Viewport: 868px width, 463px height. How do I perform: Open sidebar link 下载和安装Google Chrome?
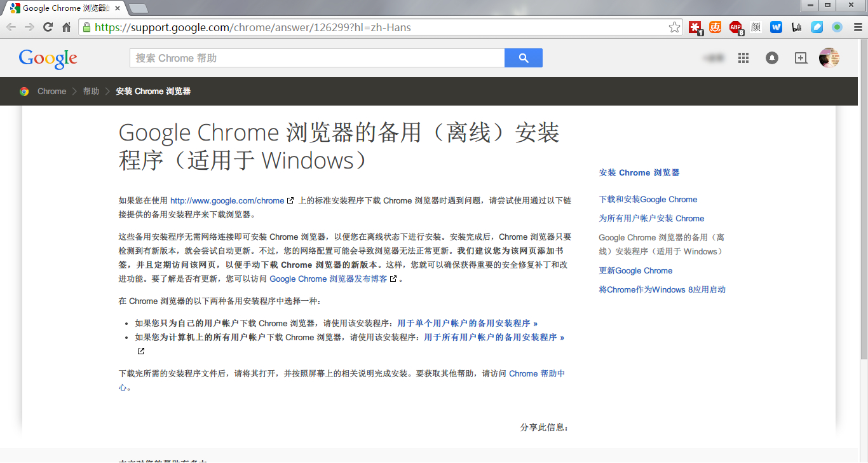[x=648, y=199]
